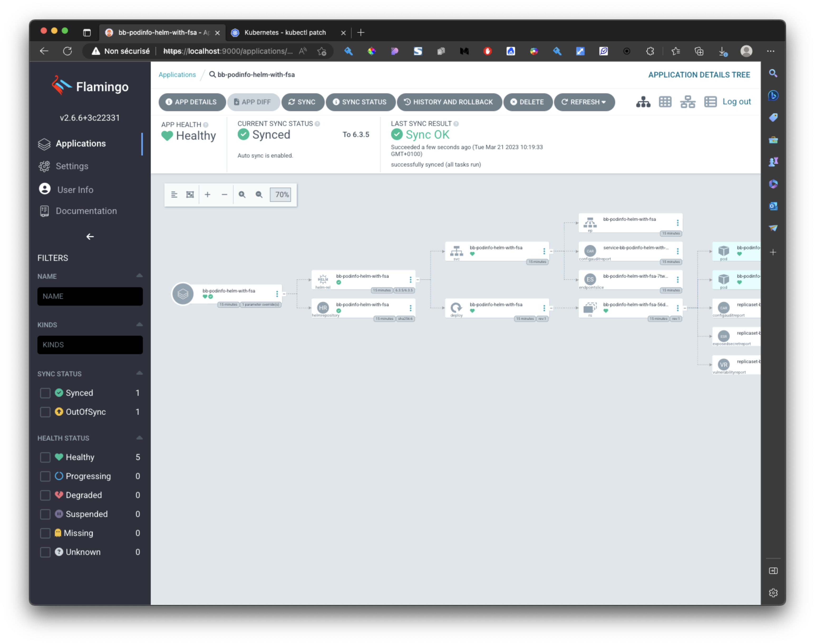Viewport: 815px width, 644px height.
Task: Click the rs replicaset node icon
Action: pos(590,308)
